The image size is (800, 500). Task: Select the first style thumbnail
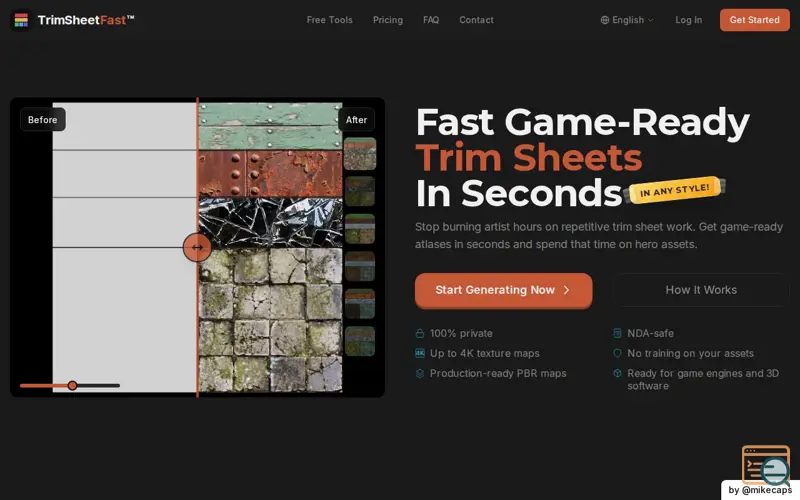pyautogui.click(x=360, y=154)
